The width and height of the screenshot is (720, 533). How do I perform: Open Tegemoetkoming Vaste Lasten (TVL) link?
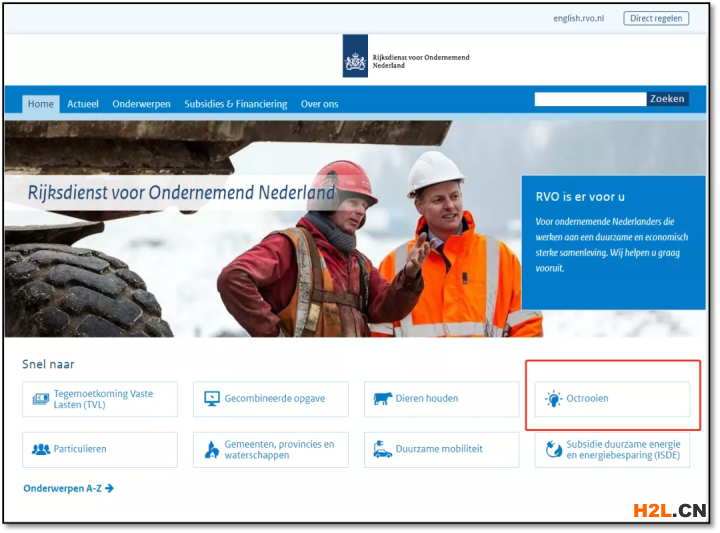click(100, 399)
